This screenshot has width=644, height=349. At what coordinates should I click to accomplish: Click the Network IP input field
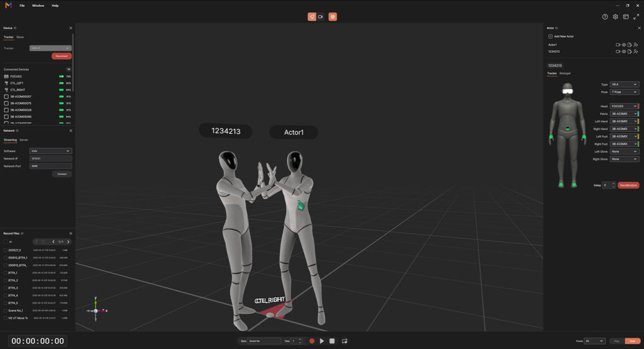pyautogui.click(x=50, y=158)
